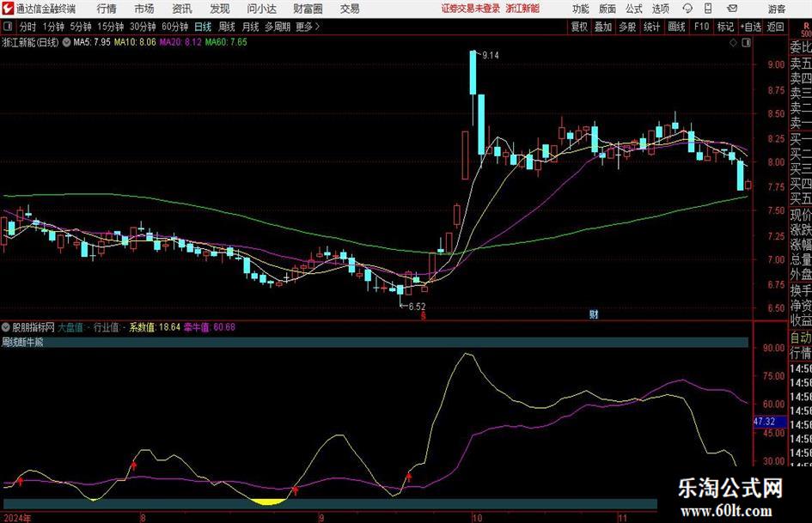Open the headset customer service icon
The height and width of the screenshot is (523, 812).
coord(687,9)
